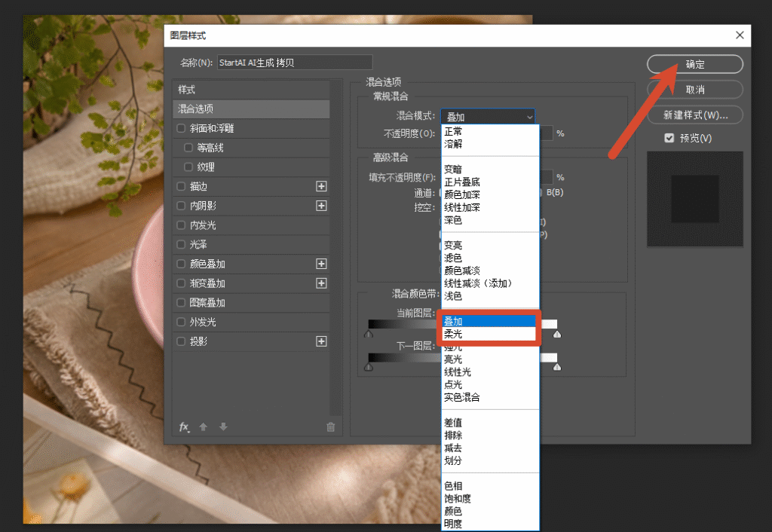Open the fx add-style menu icon
This screenshot has width=772, height=532.
click(x=184, y=427)
